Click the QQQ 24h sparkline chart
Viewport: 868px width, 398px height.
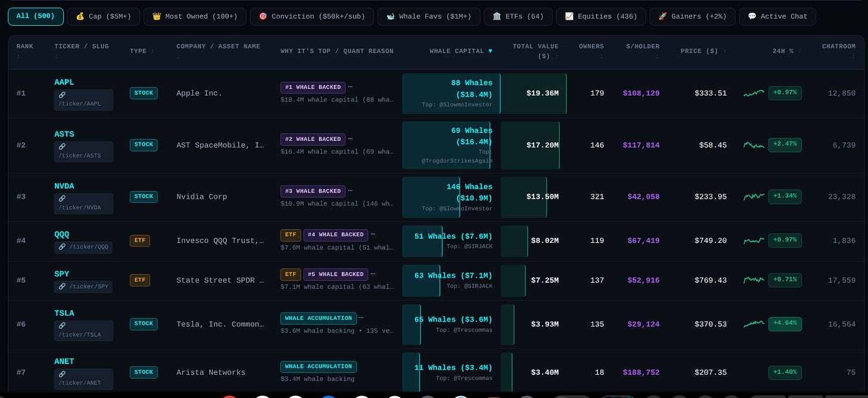click(754, 240)
